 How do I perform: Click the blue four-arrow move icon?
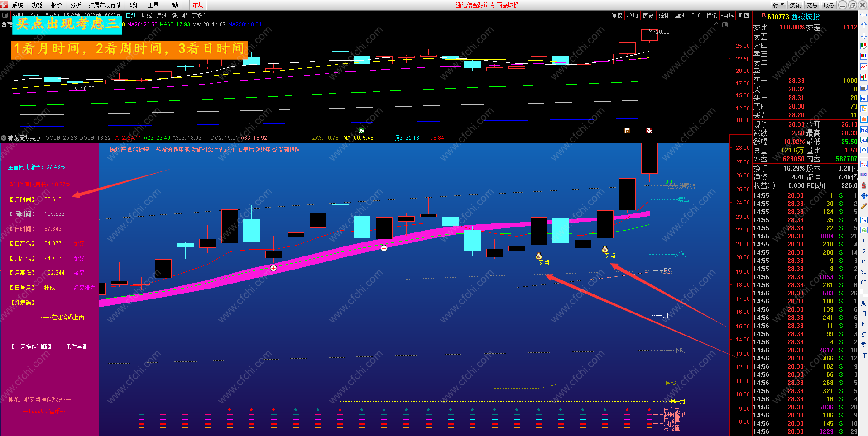tap(863, 195)
